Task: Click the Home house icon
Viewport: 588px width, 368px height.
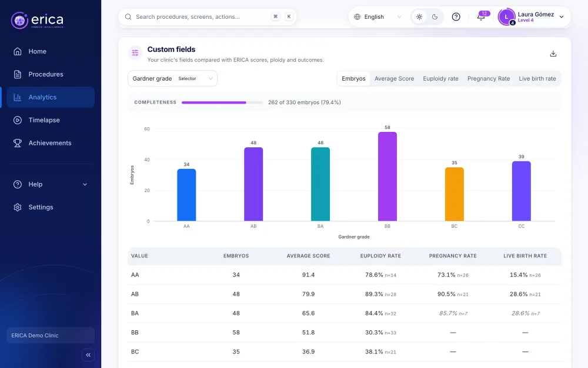Action: [17, 51]
